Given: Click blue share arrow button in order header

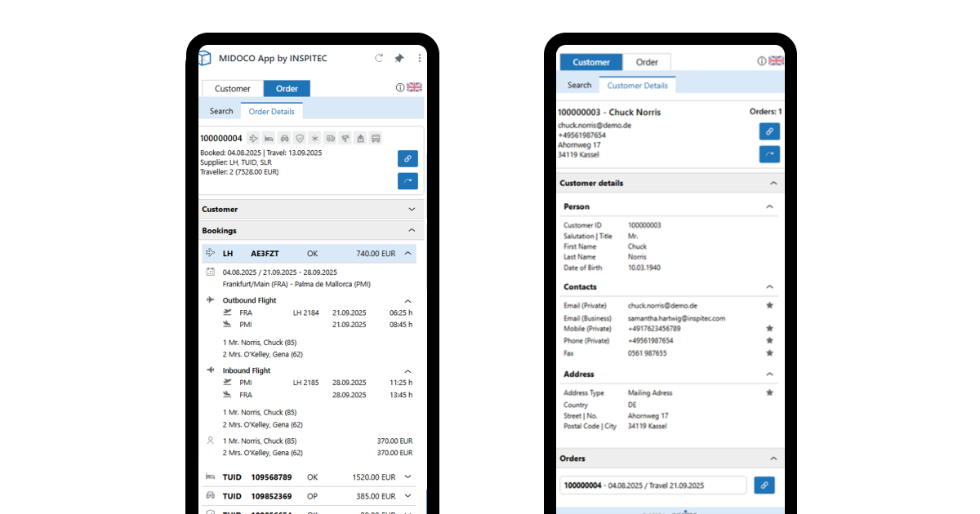Looking at the screenshot, I should 408,180.
